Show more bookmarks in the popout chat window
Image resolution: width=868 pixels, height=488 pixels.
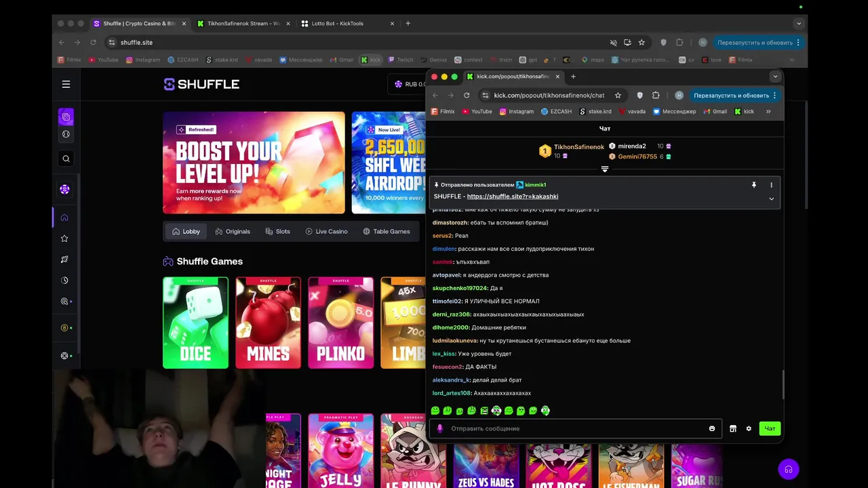tap(768, 111)
